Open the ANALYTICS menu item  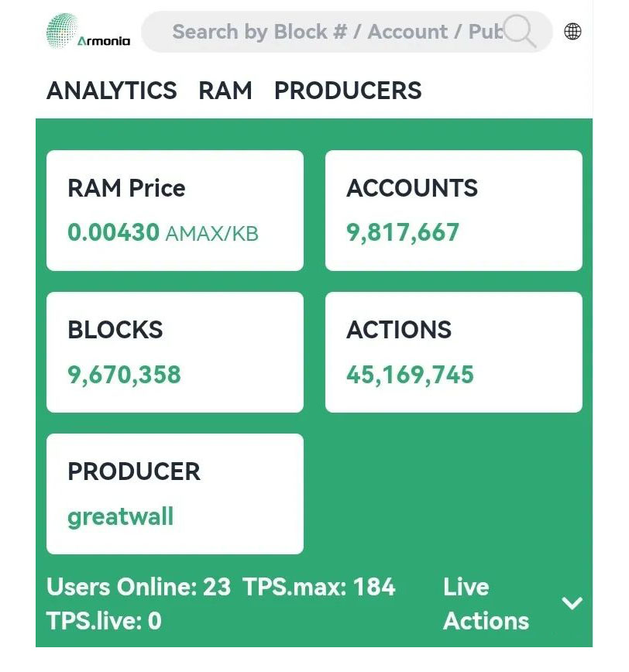click(x=112, y=91)
